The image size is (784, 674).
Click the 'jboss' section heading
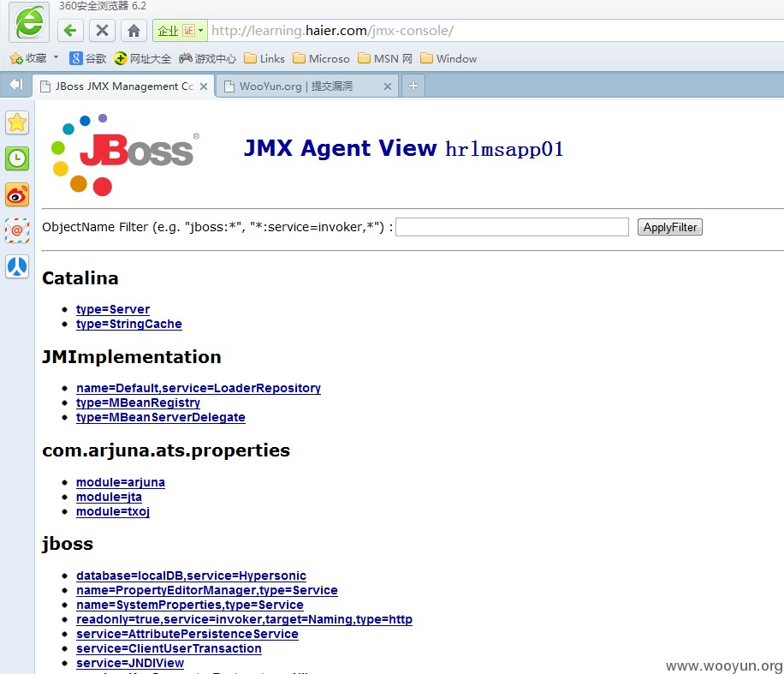(x=68, y=544)
